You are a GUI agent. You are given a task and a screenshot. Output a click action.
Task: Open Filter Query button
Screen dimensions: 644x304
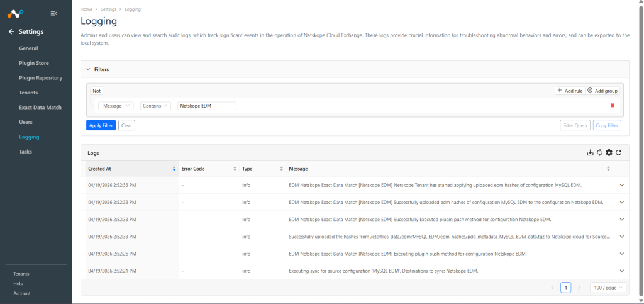(575, 125)
